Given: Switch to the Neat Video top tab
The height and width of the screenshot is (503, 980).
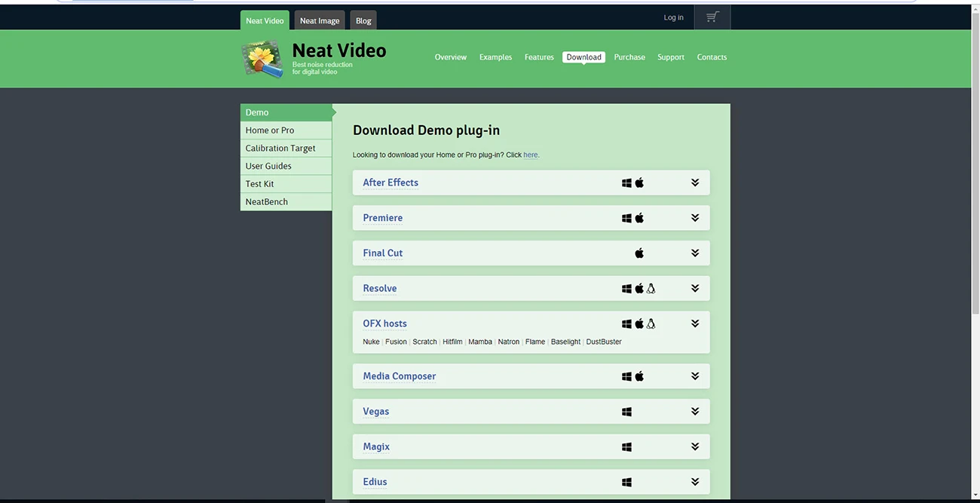Looking at the screenshot, I should 265,20.
